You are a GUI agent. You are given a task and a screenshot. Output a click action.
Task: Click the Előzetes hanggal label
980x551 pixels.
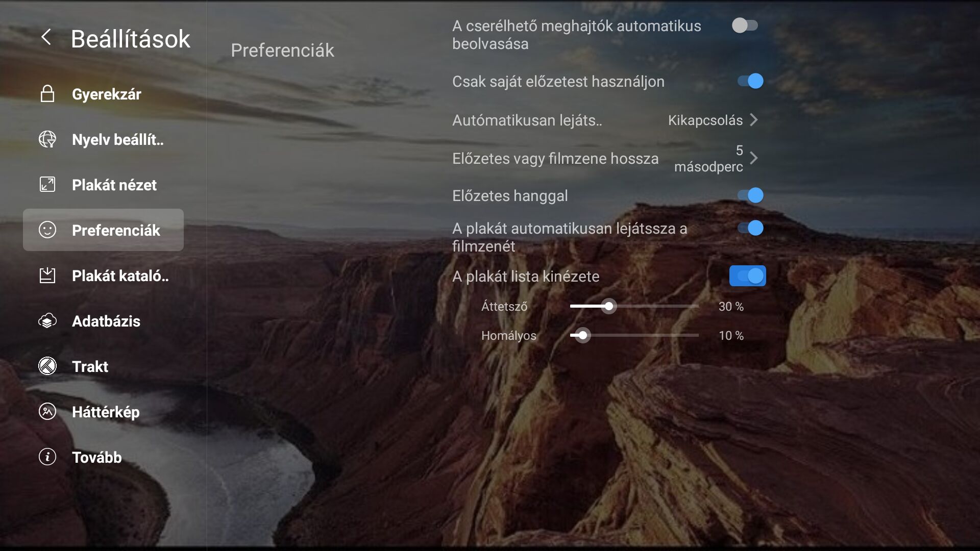click(510, 196)
